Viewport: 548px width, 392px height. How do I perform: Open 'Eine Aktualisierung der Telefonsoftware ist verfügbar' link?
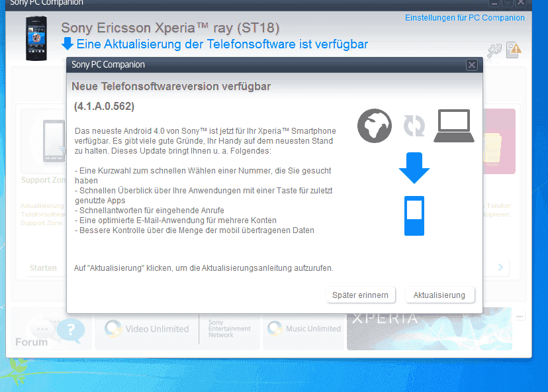(x=222, y=44)
